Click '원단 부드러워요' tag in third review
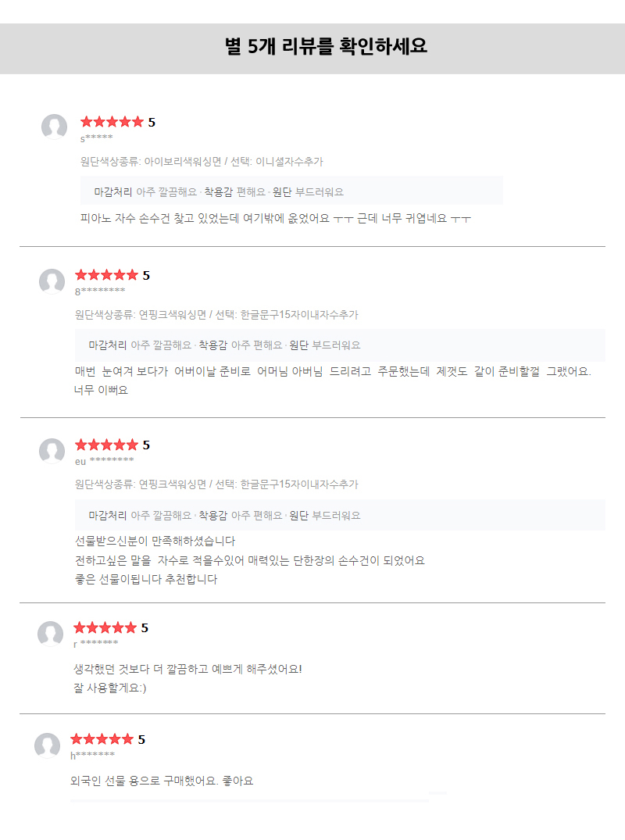 click(x=324, y=516)
